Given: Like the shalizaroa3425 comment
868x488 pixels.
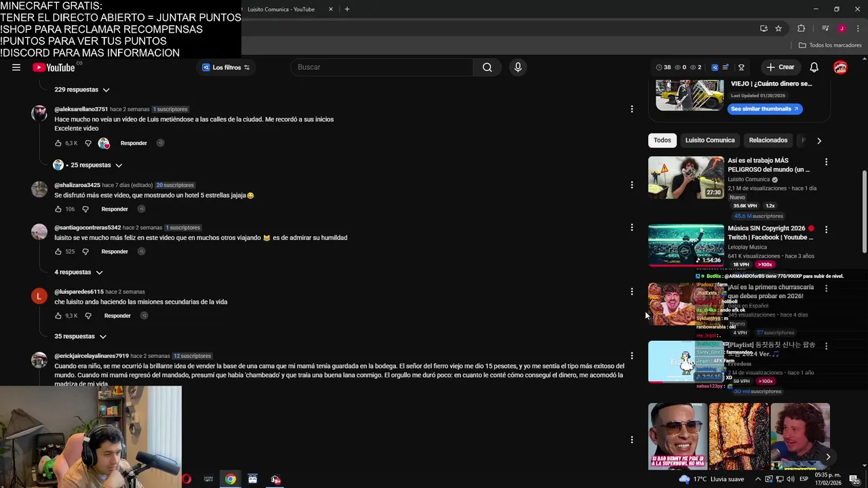Looking at the screenshot, I should [58, 209].
